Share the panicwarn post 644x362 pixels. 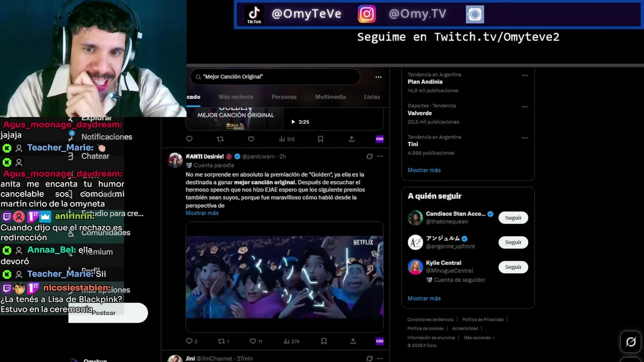coord(353,341)
